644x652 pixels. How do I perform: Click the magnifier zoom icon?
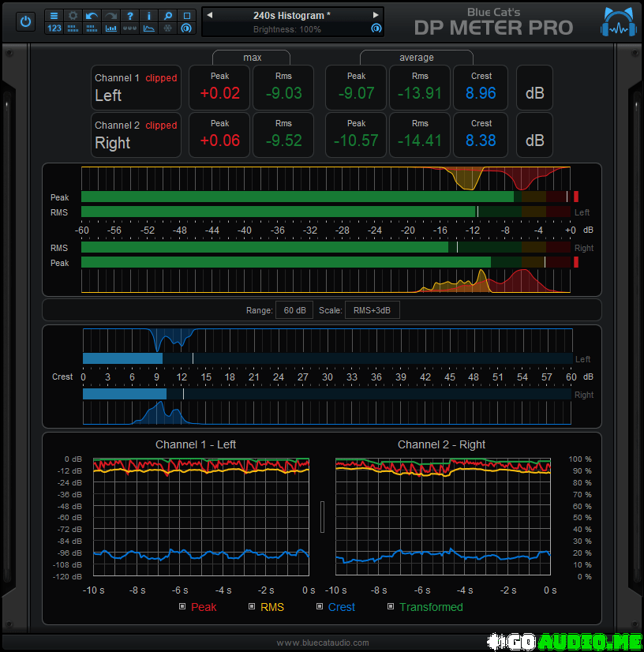pos(168,16)
